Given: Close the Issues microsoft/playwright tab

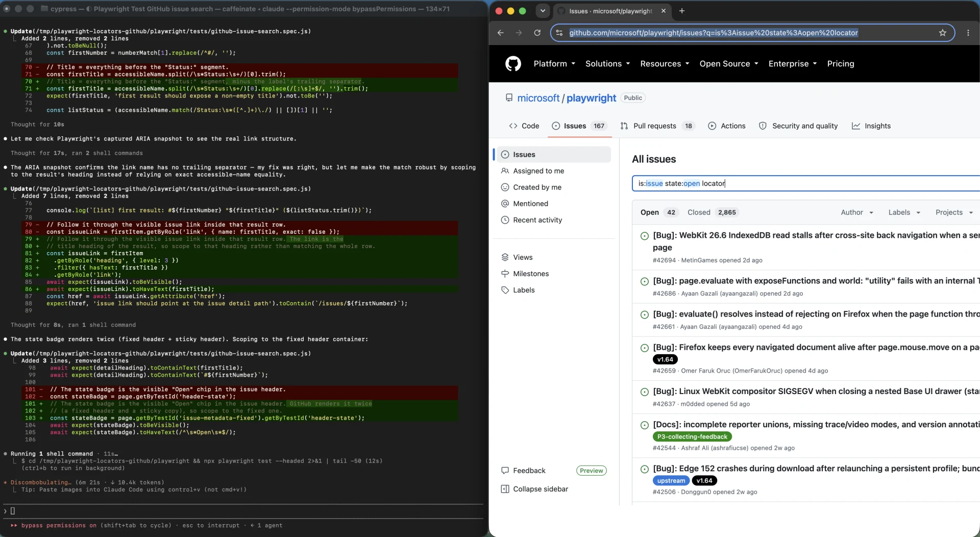Looking at the screenshot, I should [x=663, y=11].
